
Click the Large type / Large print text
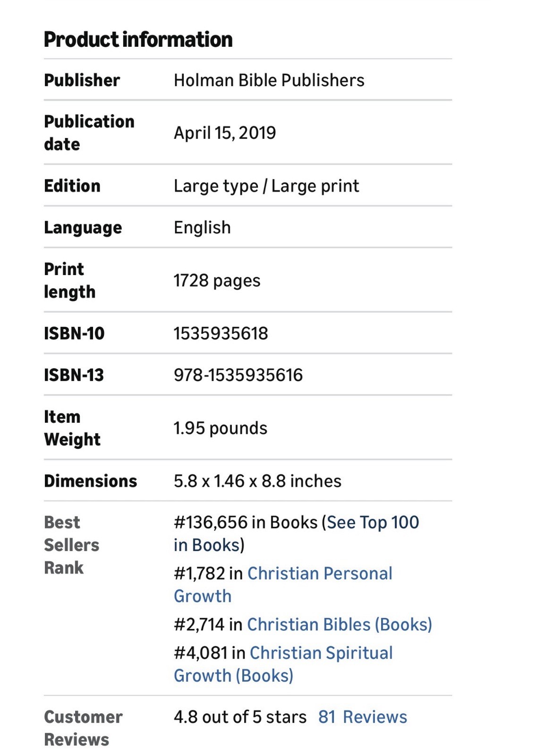pyautogui.click(x=266, y=186)
